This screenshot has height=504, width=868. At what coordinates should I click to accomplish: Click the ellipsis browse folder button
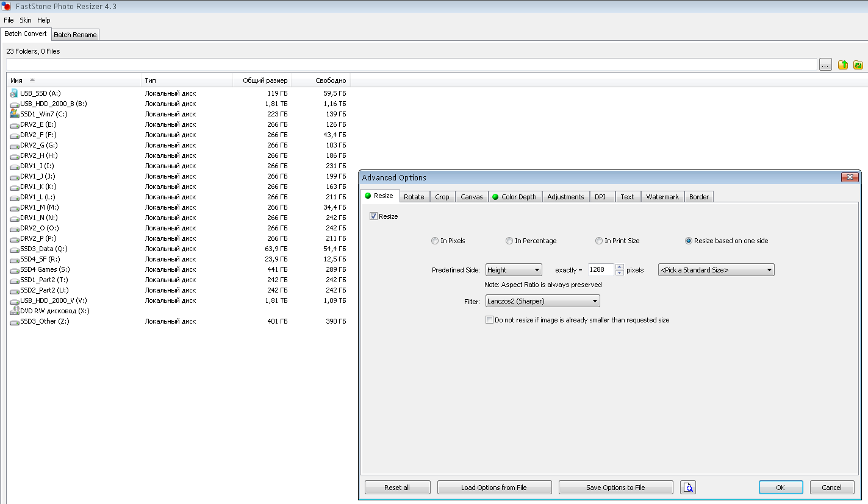(x=825, y=65)
